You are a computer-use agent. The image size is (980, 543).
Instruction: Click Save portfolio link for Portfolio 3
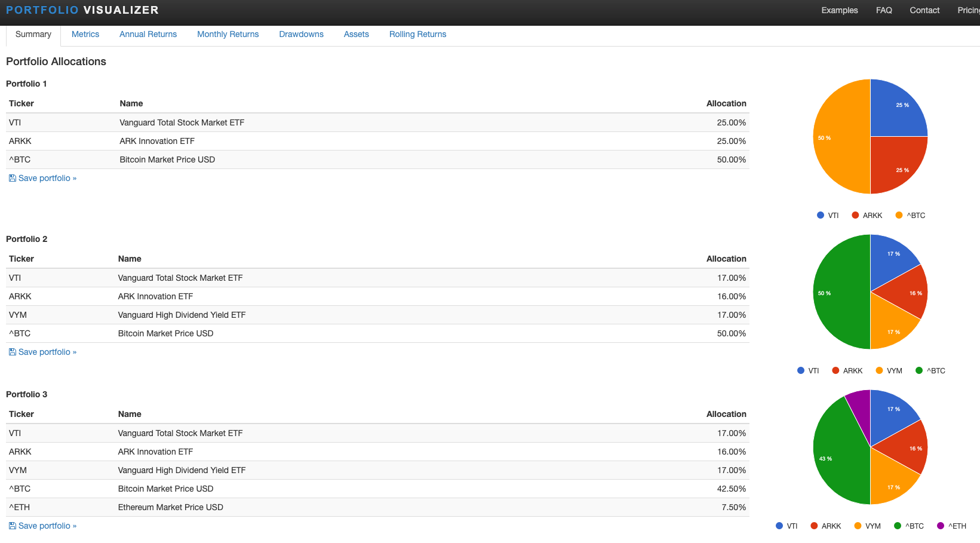tap(47, 526)
